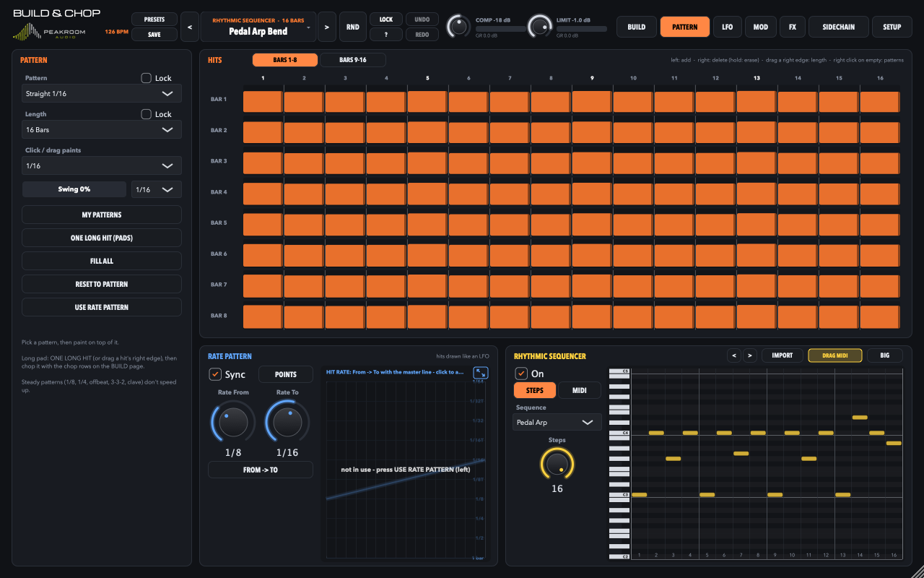Click the Steps knob
The image size is (924, 578).
(x=557, y=463)
